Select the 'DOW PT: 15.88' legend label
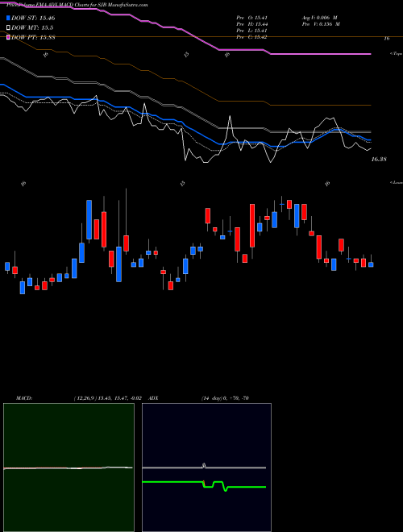The height and width of the screenshot is (532, 403). 33,37
